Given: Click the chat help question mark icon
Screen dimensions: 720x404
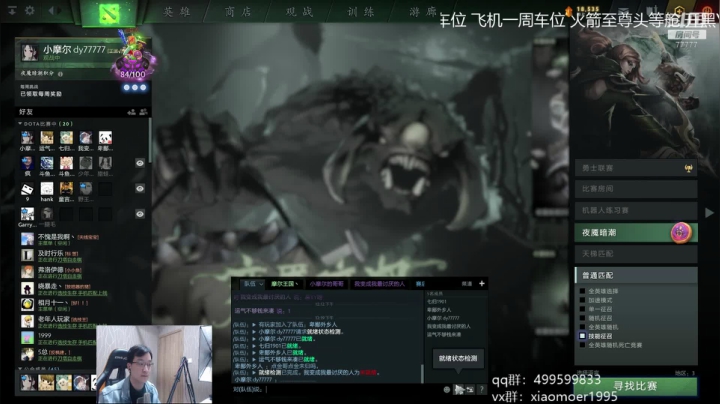Looking at the screenshot, I should 481,389.
